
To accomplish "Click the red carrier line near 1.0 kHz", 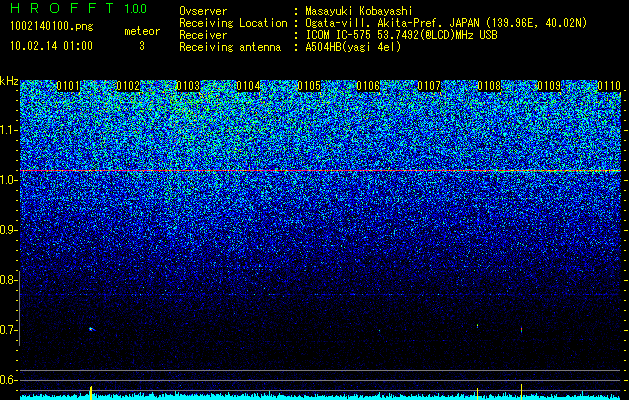I will point(320,171).
